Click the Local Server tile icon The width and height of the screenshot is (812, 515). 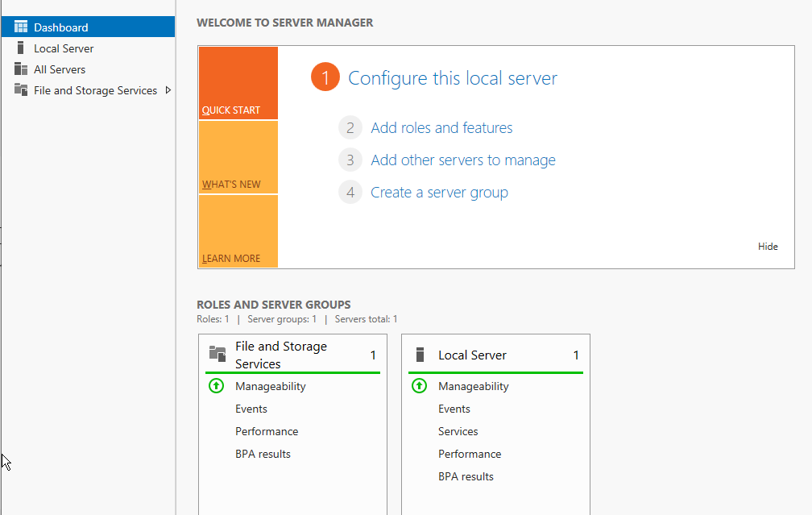(x=420, y=355)
